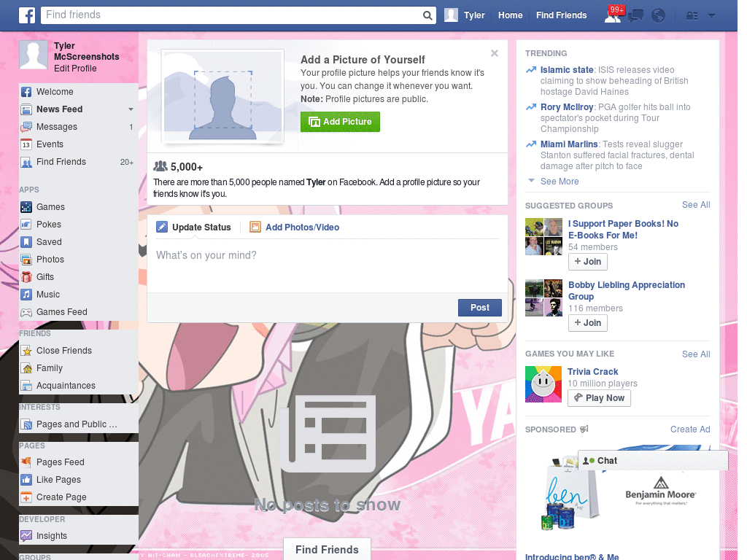Image resolution: width=747 pixels, height=560 pixels.
Task: Click the Like Pages thumbs-up icon
Action: [x=26, y=480]
